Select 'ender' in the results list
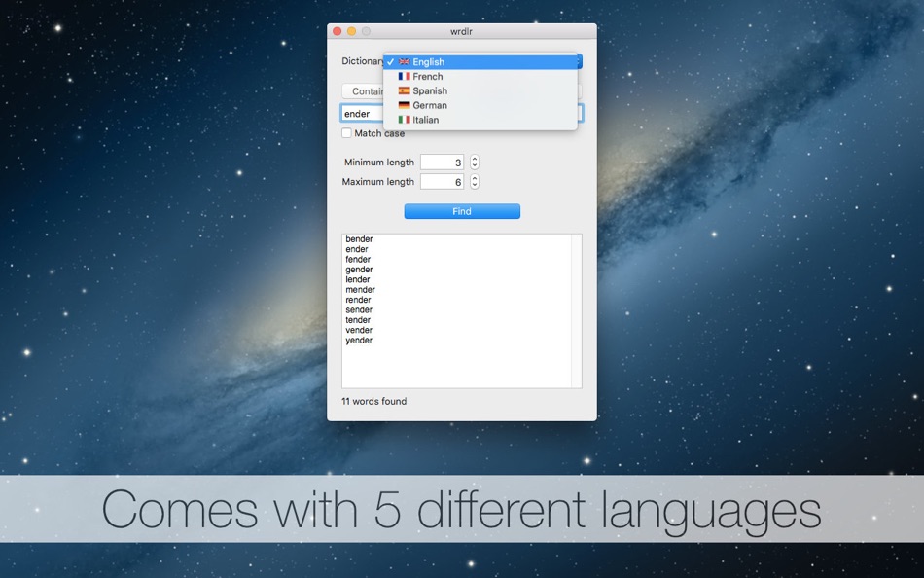 357,249
